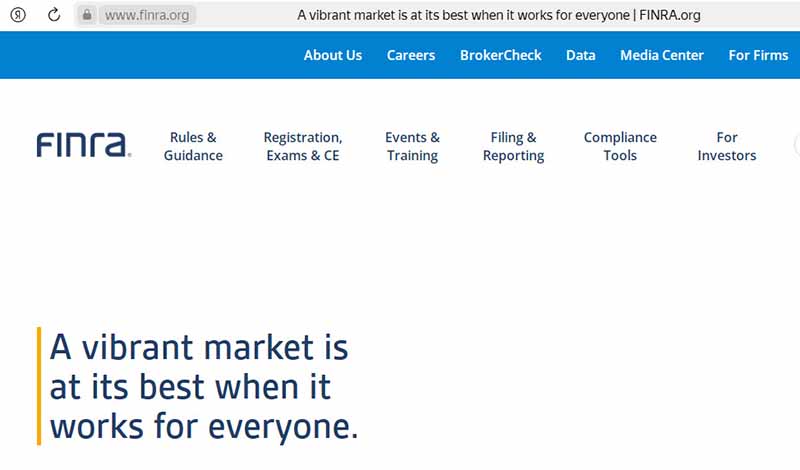Open the Compliance Tools menu
This screenshot has width=800, height=470.
(620, 146)
